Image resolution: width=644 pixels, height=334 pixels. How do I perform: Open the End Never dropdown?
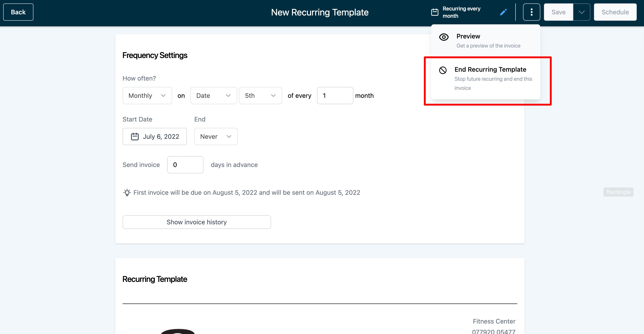[x=216, y=136]
